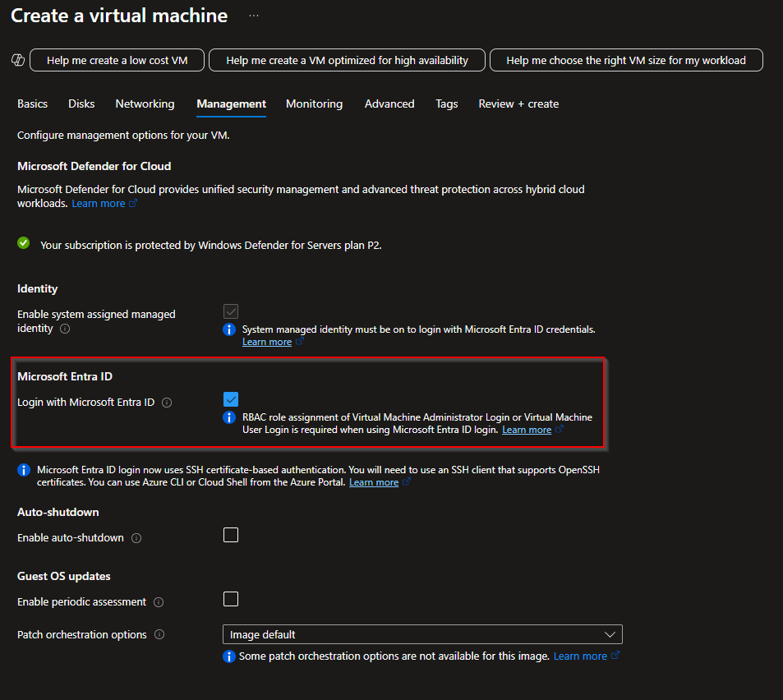This screenshot has width=783, height=700.
Task: Click blue info icon beside RBAC role assignment note
Action: (229, 417)
